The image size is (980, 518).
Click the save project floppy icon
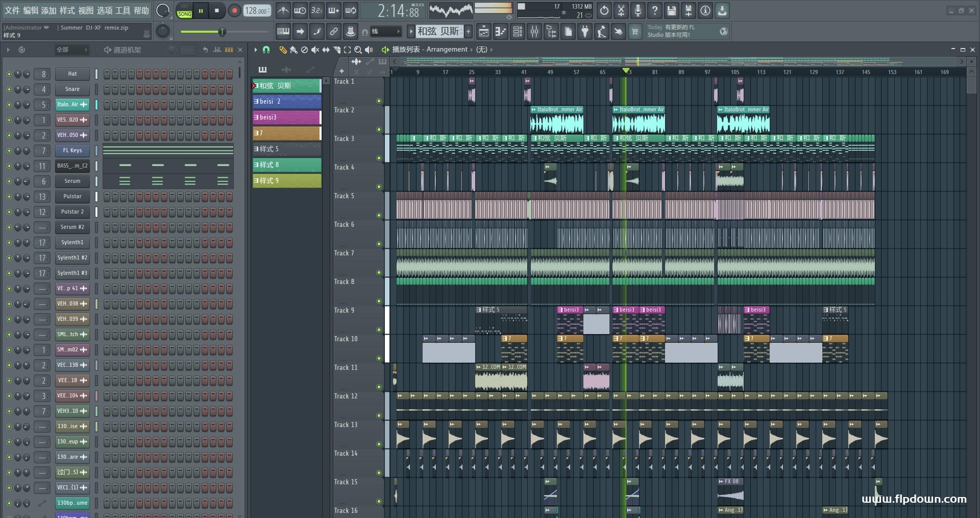pyautogui.click(x=672, y=11)
